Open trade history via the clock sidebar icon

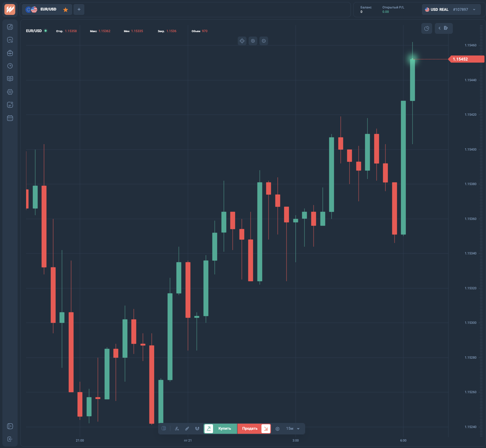point(10,66)
